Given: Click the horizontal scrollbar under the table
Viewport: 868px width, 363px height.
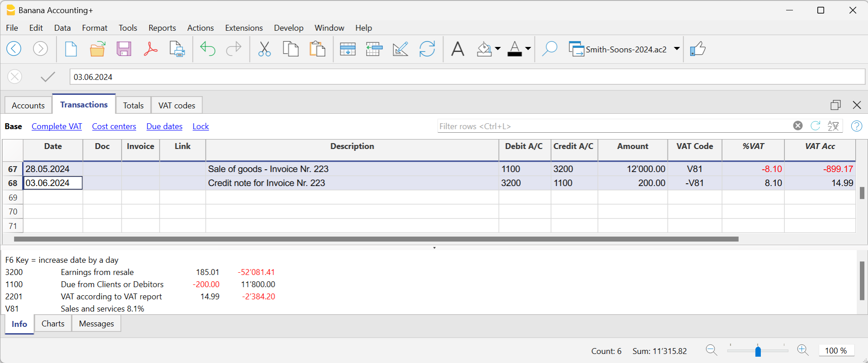Looking at the screenshot, I should (376, 239).
